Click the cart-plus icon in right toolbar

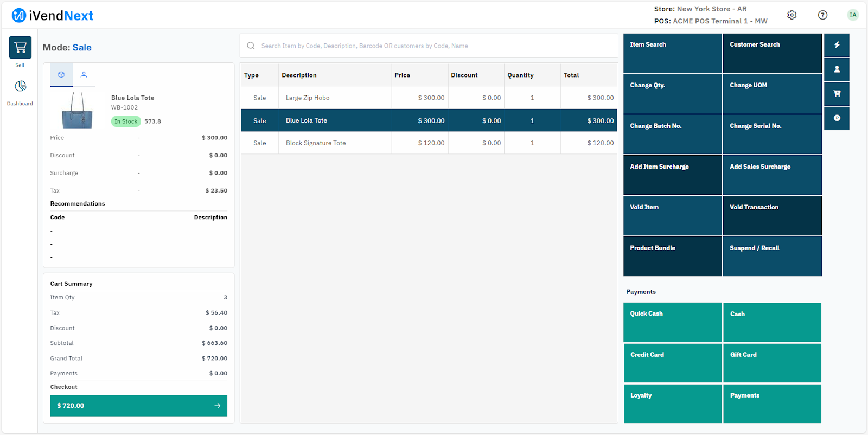(x=837, y=94)
